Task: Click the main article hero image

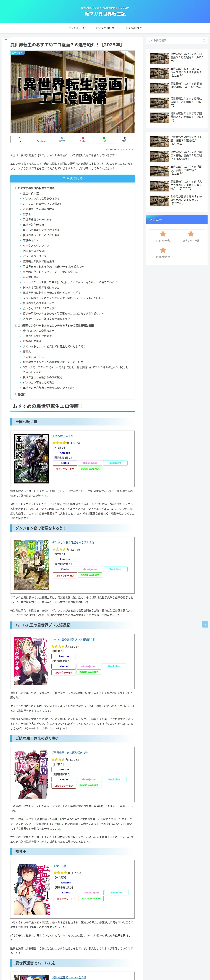Action: pos(72,92)
